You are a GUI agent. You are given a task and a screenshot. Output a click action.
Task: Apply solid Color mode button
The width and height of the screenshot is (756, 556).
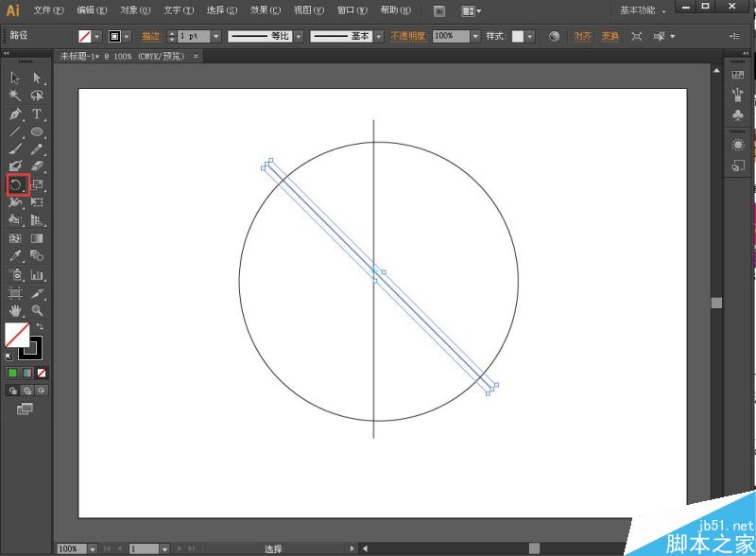(12, 373)
